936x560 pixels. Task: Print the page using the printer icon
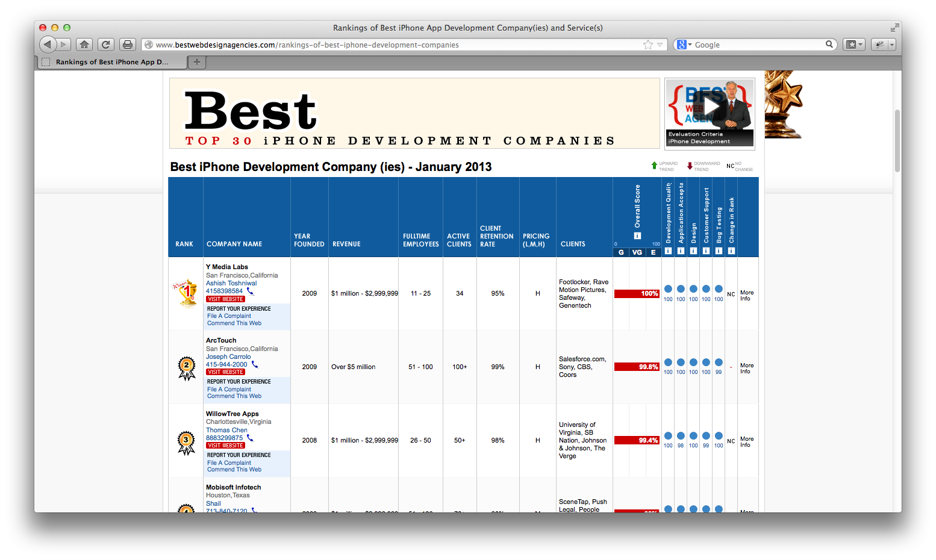[127, 45]
